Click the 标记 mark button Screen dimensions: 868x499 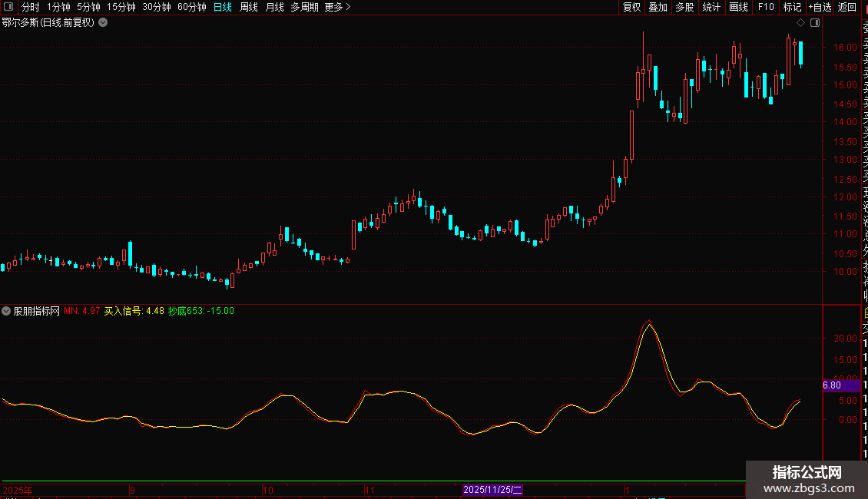792,7
